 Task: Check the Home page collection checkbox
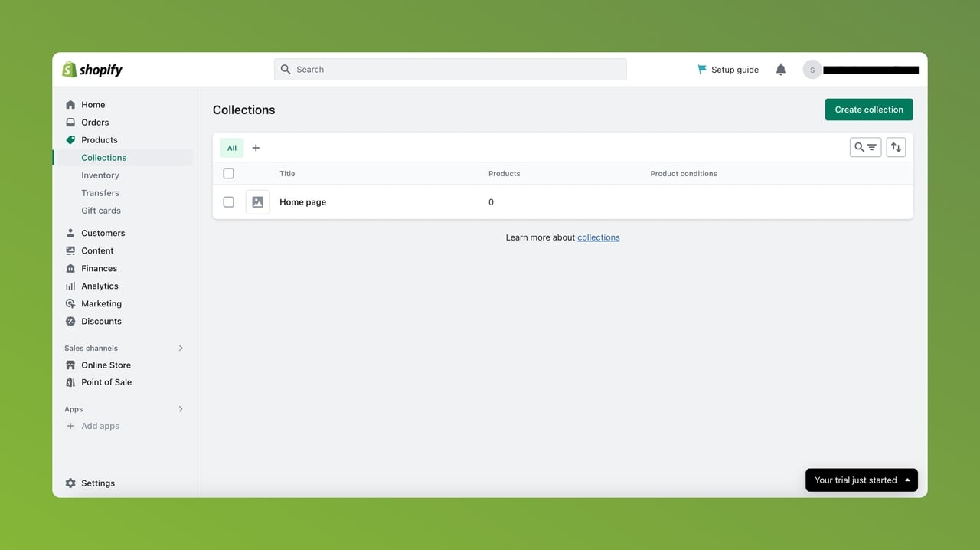[x=228, y=202]
